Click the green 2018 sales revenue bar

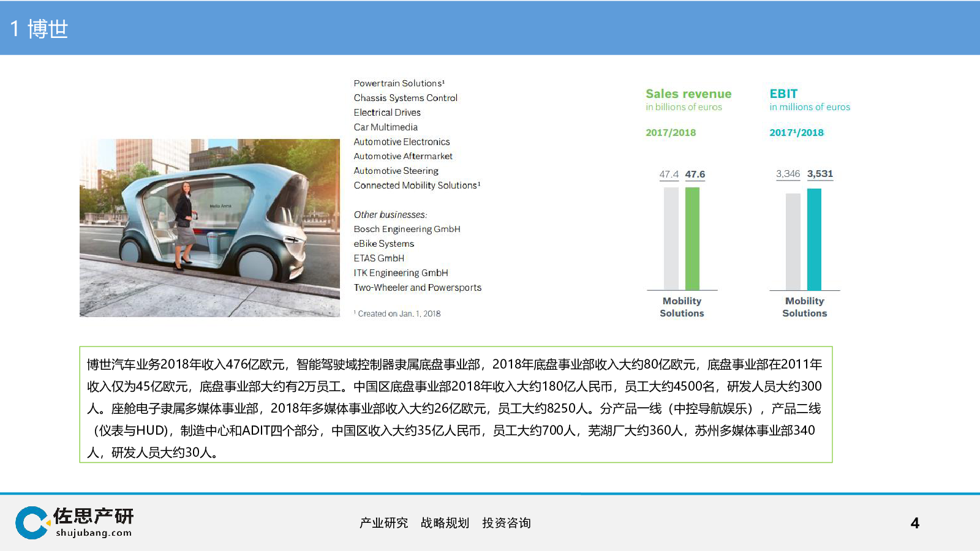(x=692, y=239)
